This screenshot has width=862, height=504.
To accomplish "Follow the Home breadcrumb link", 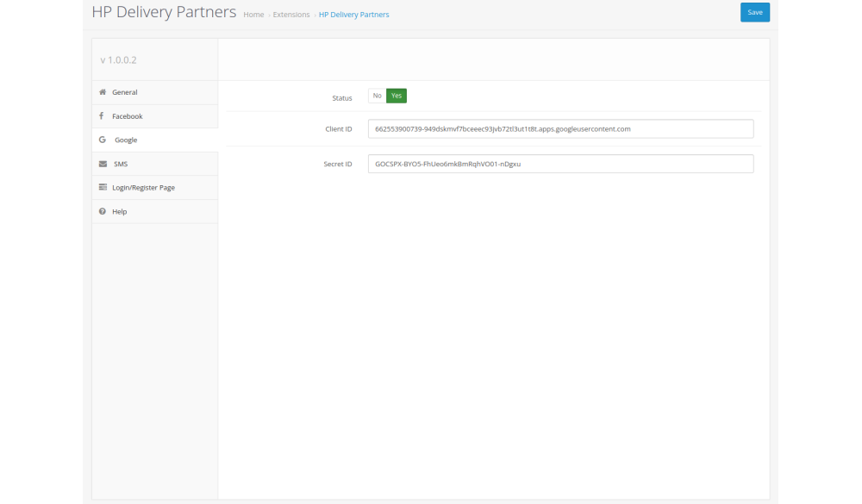I will pyautogui.click(x=253, y=15).
